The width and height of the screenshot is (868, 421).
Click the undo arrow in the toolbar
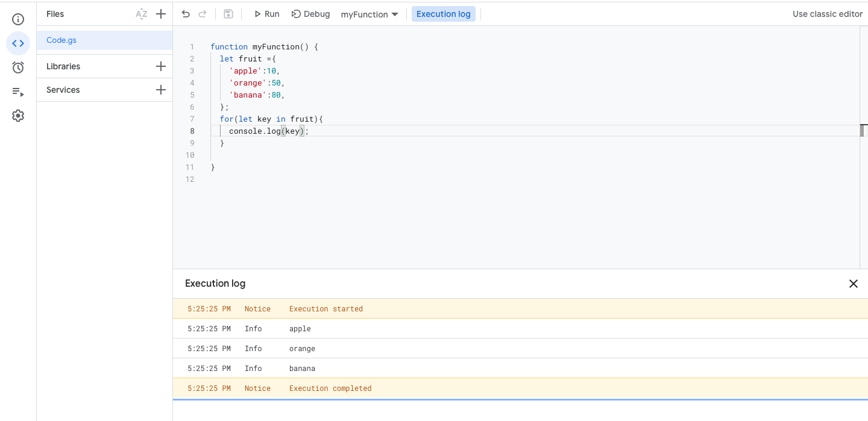point(186,14)
